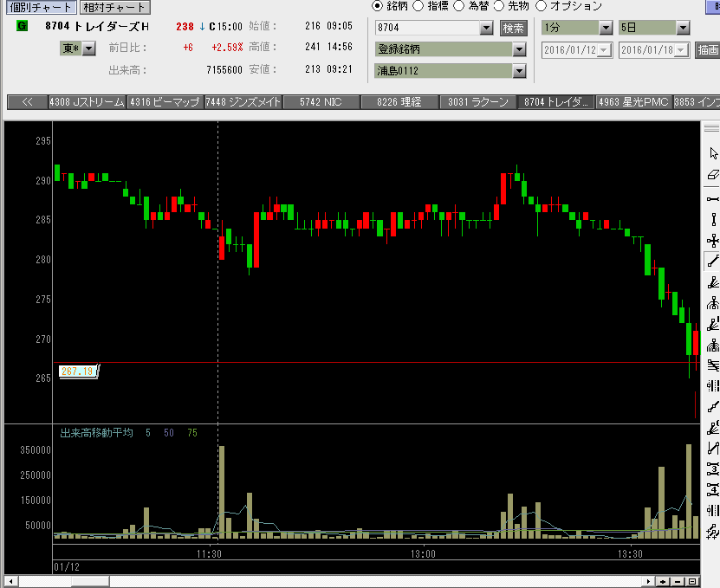
Task: Open the 浦島0112 list dropdown
Action: click(x=519, y=71)
